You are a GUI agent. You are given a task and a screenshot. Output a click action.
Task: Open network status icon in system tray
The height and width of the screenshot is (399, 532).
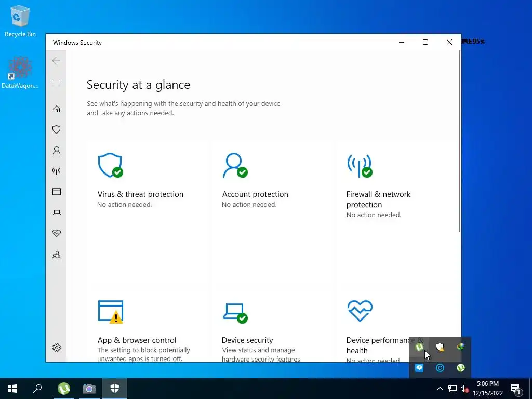pyautogui.click(x=453, y=389)
